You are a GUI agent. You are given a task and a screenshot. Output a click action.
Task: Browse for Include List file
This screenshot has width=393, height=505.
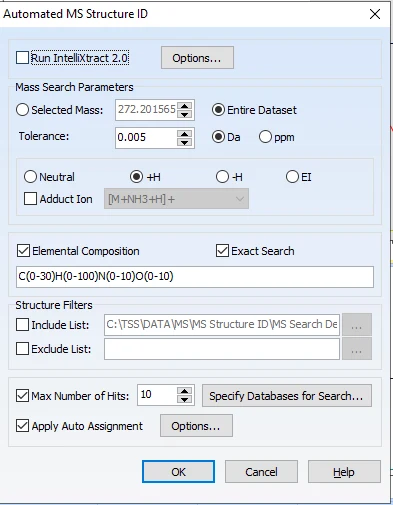tap(357, 324)
